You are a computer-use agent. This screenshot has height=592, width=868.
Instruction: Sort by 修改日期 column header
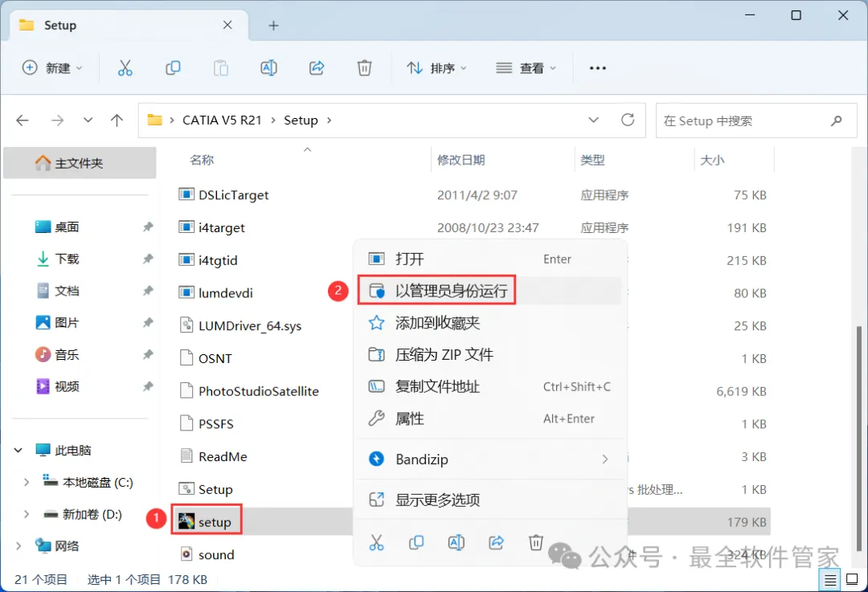click(461, 160)
